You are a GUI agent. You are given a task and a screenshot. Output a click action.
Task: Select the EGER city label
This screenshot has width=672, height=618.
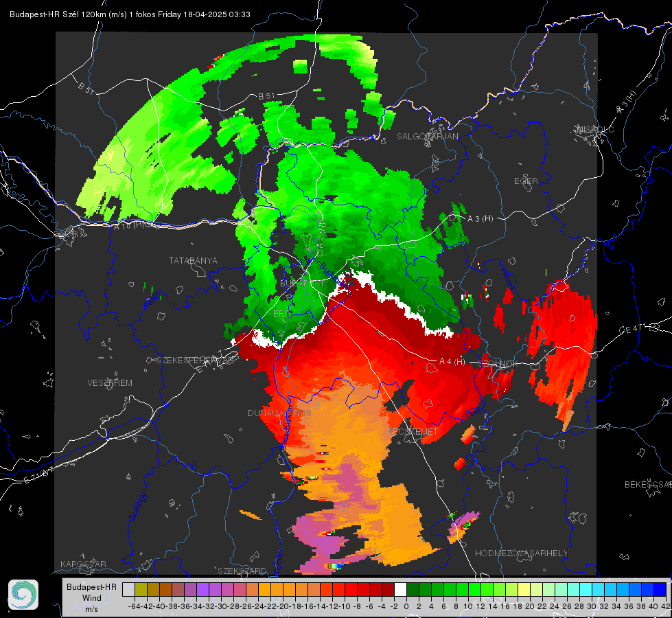pyautogui.click(x=526, y=181)
